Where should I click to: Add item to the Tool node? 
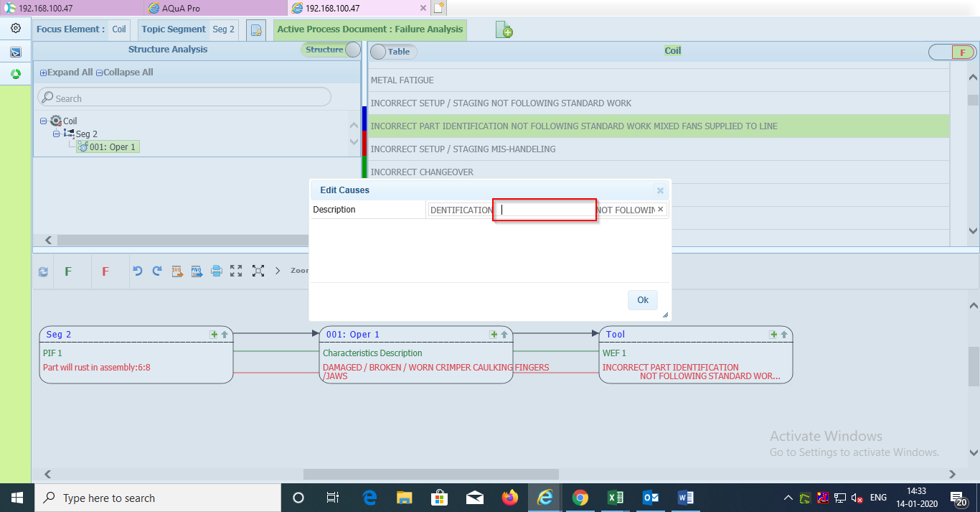point(773,335)
